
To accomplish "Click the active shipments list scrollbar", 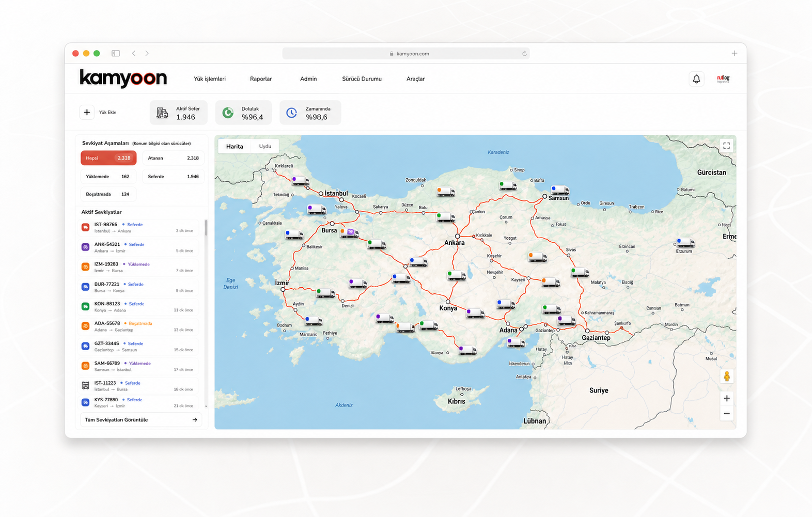I will point(206,228).
